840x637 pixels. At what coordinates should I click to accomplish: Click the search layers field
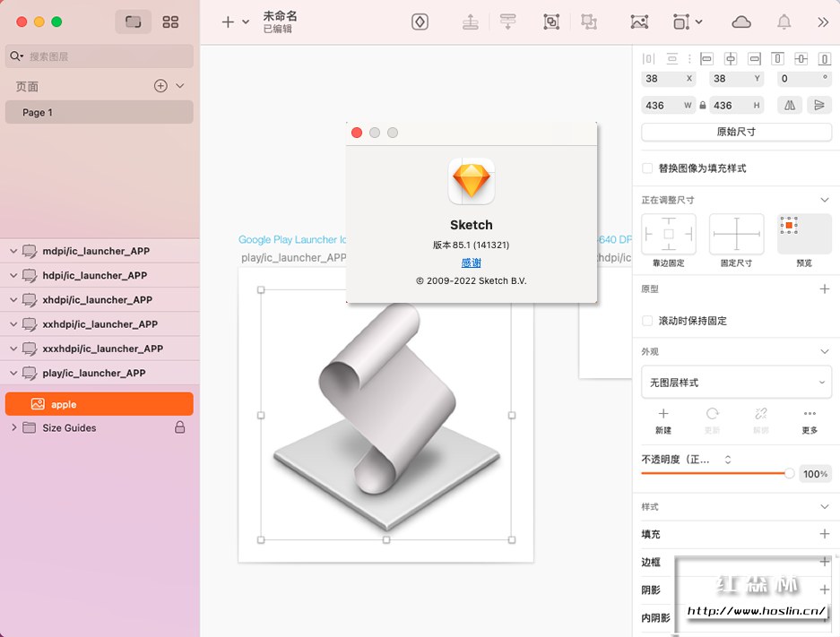[x=100, y=56]
